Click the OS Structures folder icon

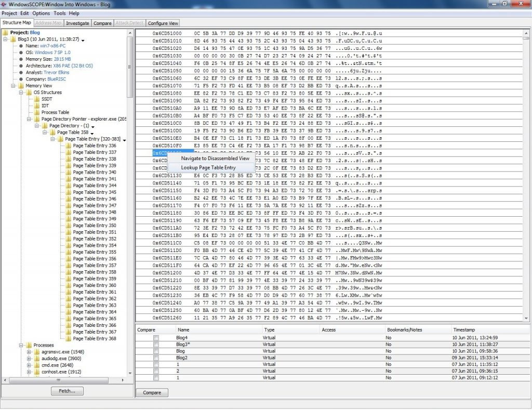click(x=29, y=92)
